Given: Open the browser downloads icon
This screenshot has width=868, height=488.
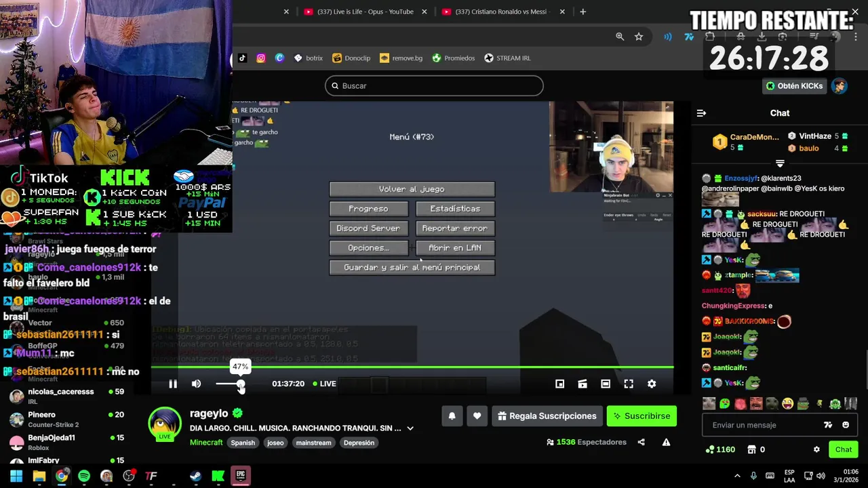Looking at the screenshot, I should 762,37.
